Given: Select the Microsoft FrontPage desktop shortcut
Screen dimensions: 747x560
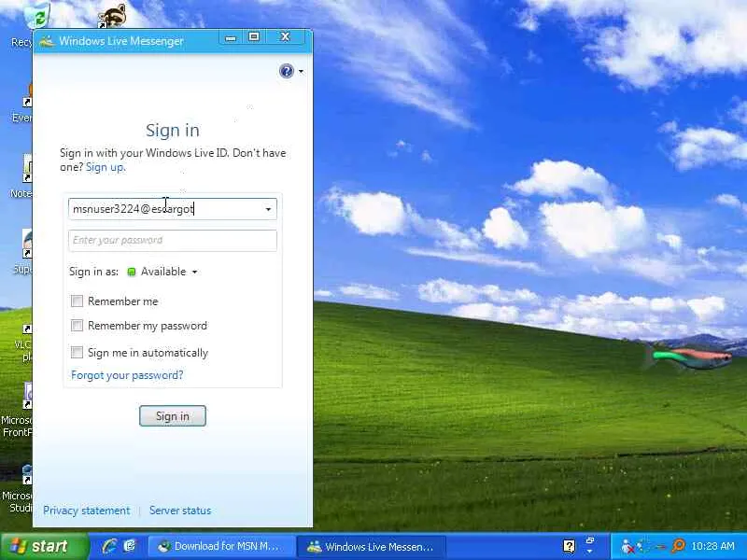Looking at the screenshot, I should tap(17, 410).
